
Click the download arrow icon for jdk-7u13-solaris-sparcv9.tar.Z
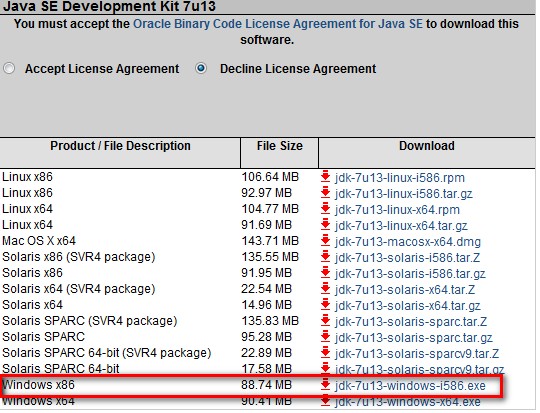[325, 353]
